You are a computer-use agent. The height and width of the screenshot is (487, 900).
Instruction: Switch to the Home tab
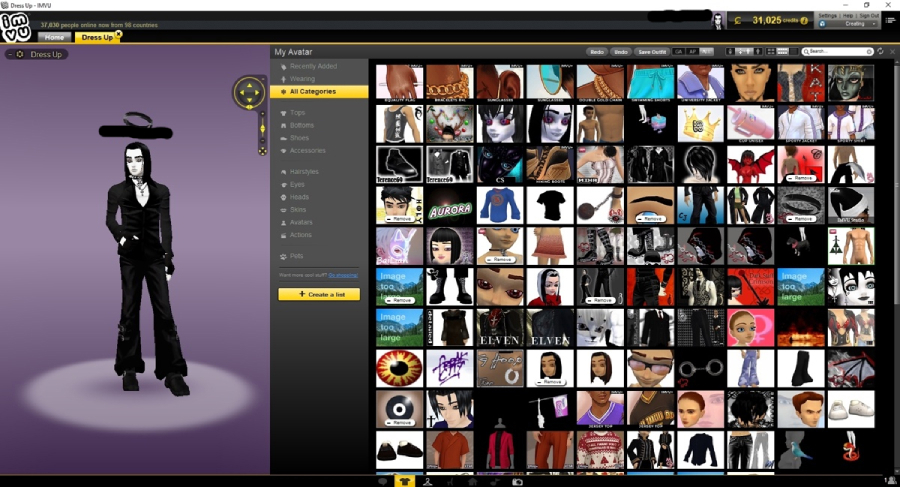coord(55,37)
